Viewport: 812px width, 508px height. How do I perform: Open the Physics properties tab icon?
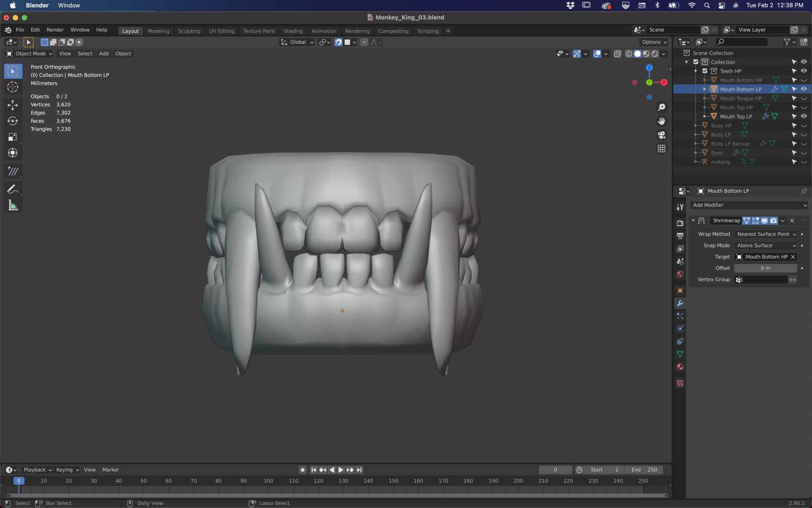[680, 329]
